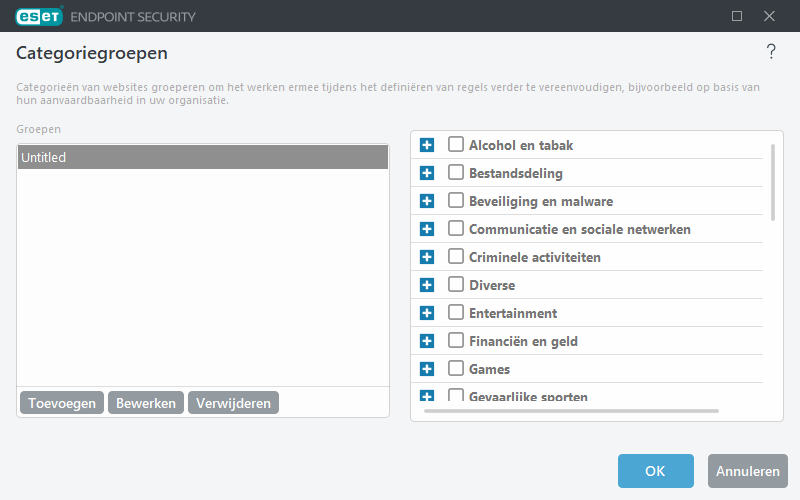Viewport: 800px width, 500px height.
Task: Tick the Games checkbox
Action: click(456, 368)
